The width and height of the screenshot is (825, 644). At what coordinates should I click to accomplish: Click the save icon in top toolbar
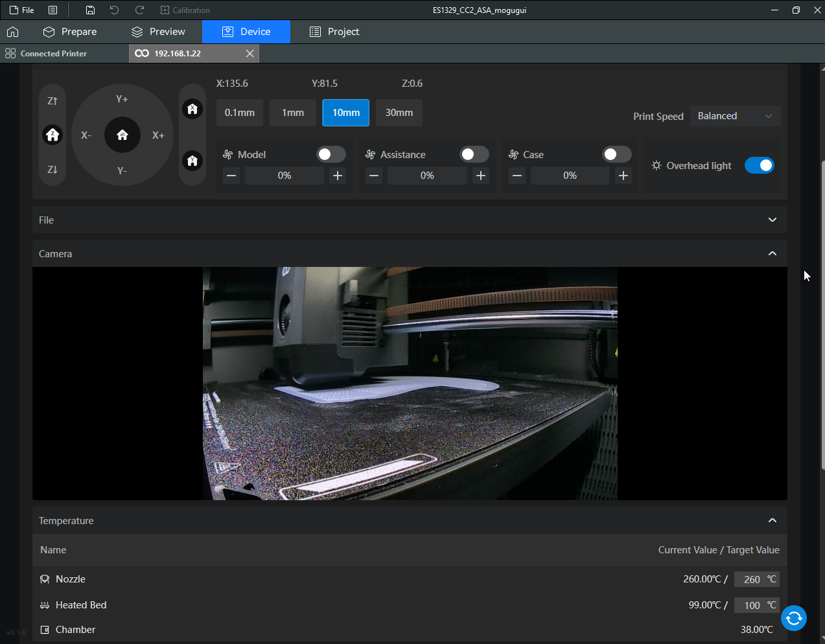[90, 10]
